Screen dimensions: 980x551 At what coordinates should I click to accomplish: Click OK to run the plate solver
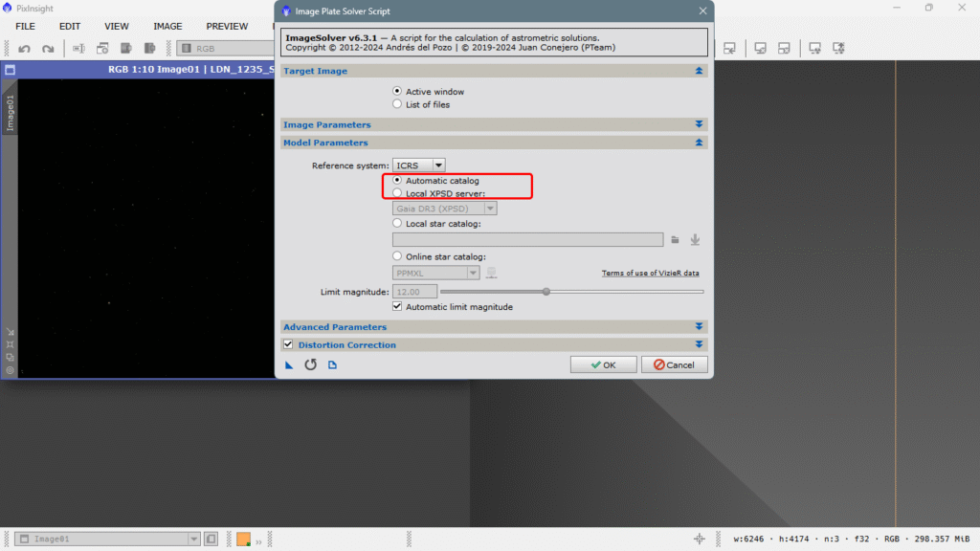pyautogui.click(x=603, y=364)
